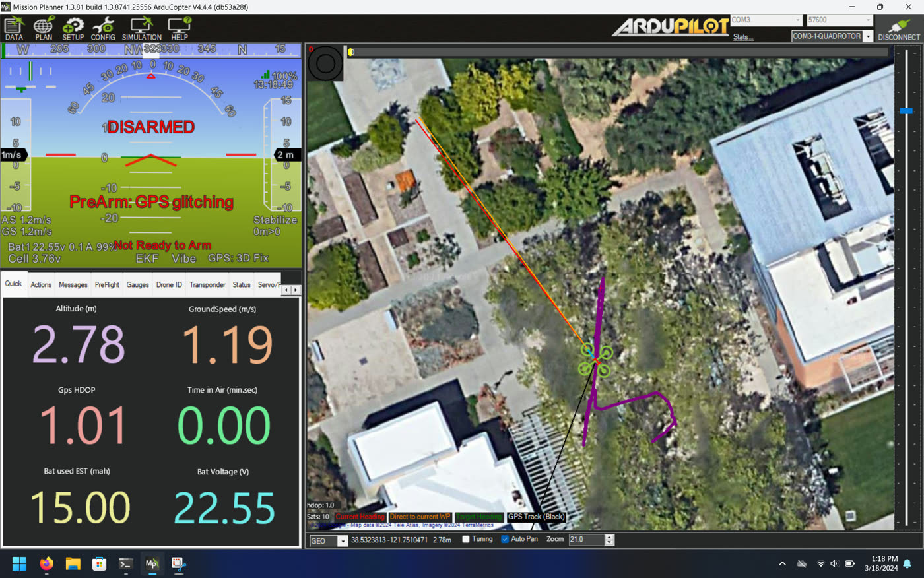Enable the Tuning checkbox
The width and height of the screenshot is (924, 578).
tap(466, 540)
